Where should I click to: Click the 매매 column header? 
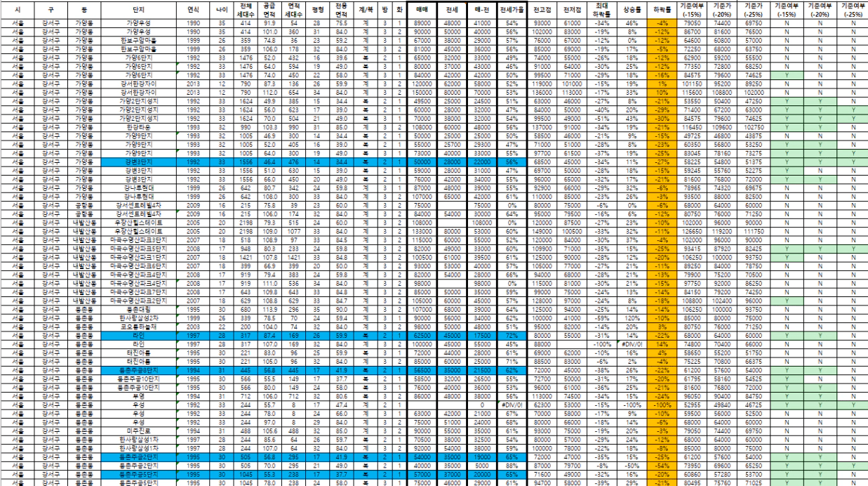(422, 11)
